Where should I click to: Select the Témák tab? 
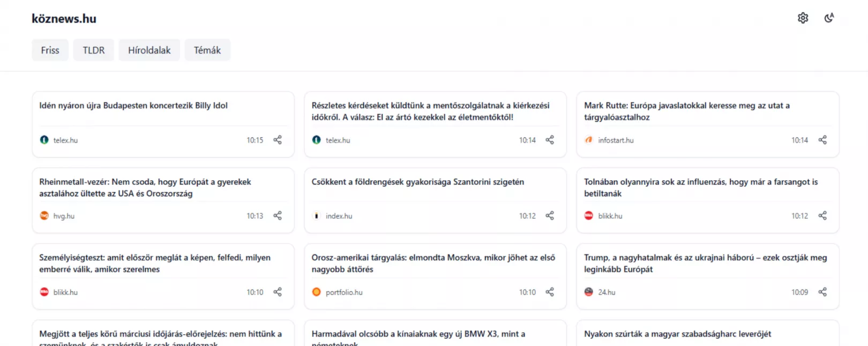click(x=207, y=50)
